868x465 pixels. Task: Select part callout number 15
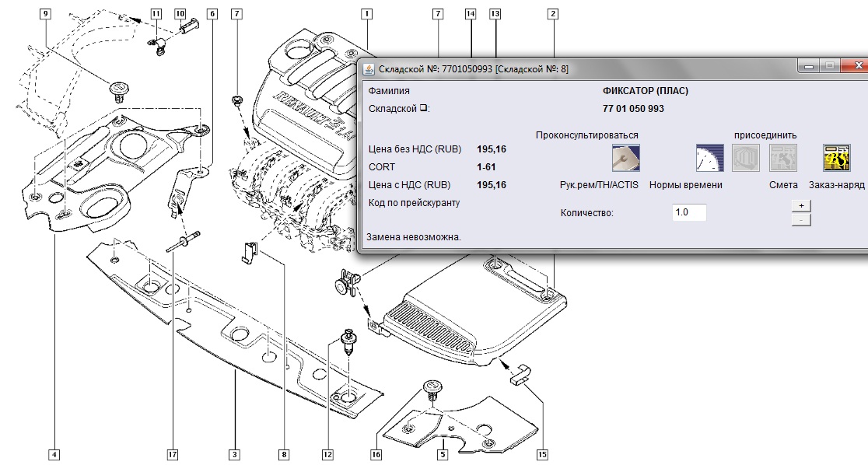coord(542,453)
